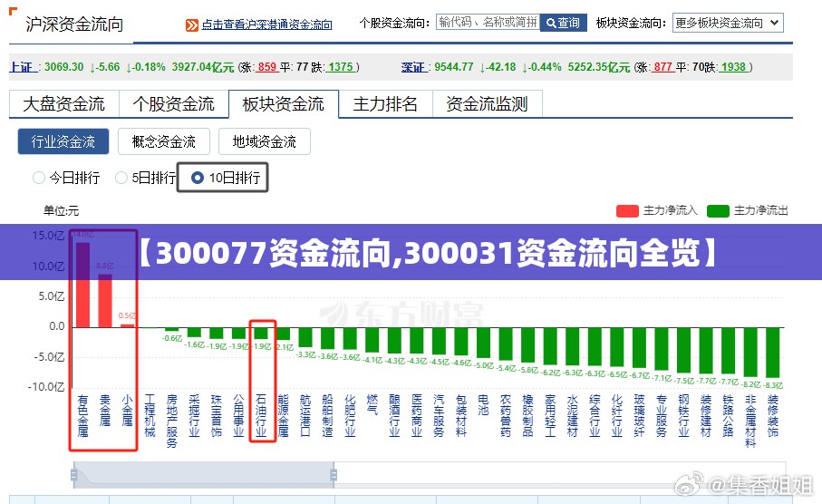Click the 非金属材料 axis label
The width and height of the screenshot is (822, 504).
point(750,422)
